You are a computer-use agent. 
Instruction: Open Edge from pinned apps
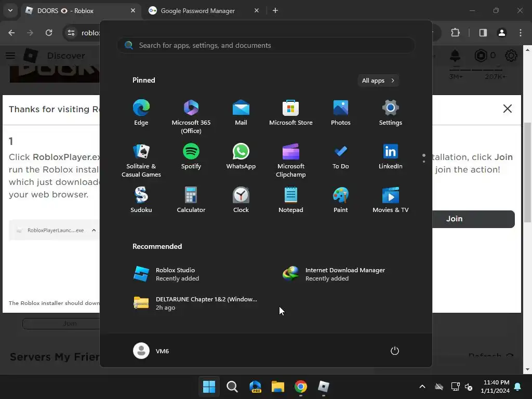click(x=141, y=113)
